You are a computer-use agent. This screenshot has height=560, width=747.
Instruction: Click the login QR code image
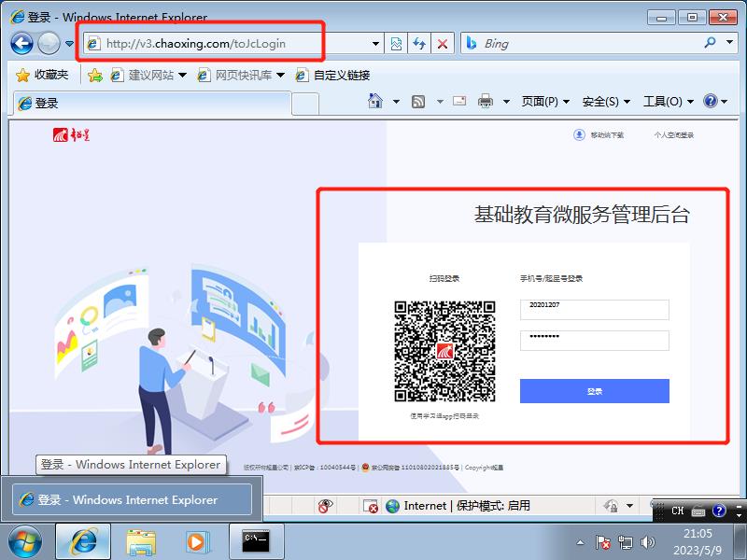pos(444,351)
